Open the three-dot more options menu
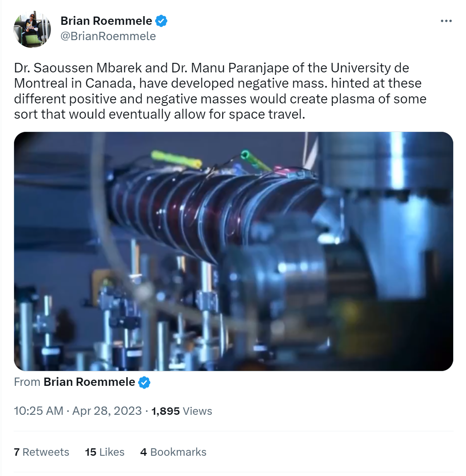The height and width of the screenshot is (476, 466). click(x=446, y=21)
